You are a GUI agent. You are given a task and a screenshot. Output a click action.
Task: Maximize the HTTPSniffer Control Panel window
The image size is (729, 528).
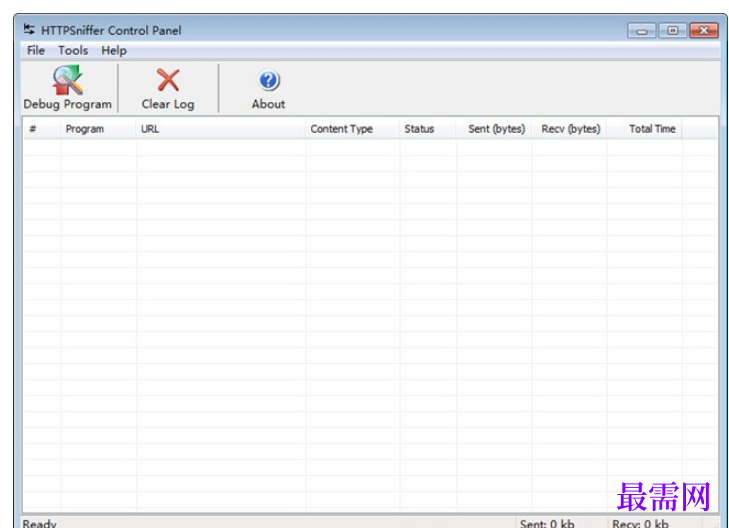coord(672,31)
